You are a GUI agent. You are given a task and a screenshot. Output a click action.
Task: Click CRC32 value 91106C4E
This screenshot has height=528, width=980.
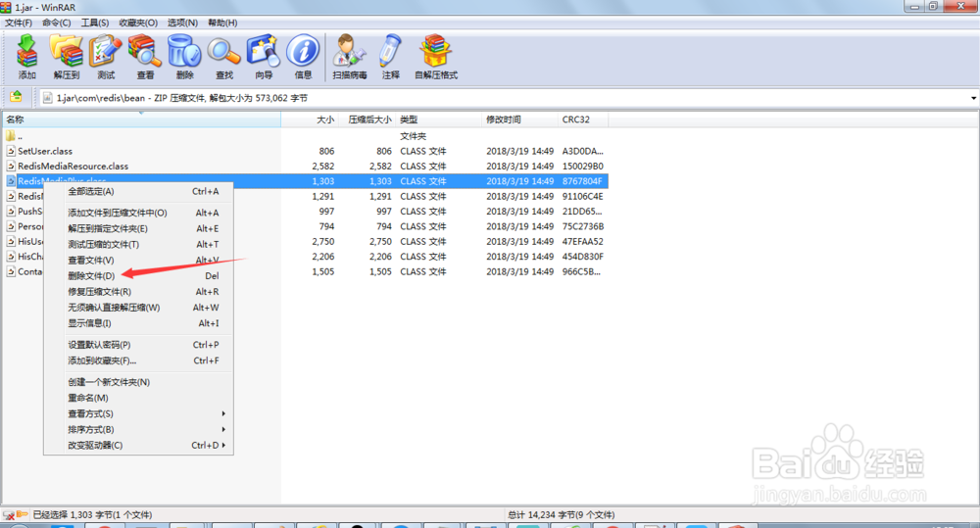coord(582,196)
